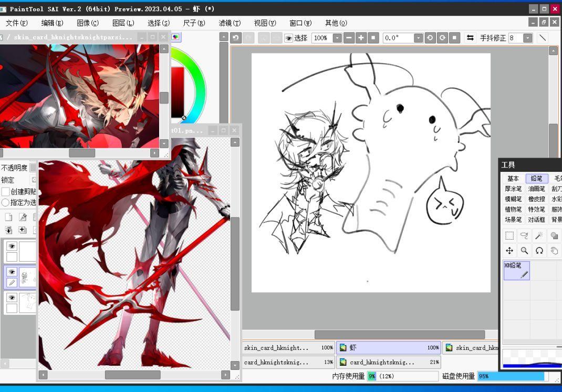562x392 pixels.
Task: Rotate the canvas counterclockwise
Action: pyautogui.click(x=430, y=38)
